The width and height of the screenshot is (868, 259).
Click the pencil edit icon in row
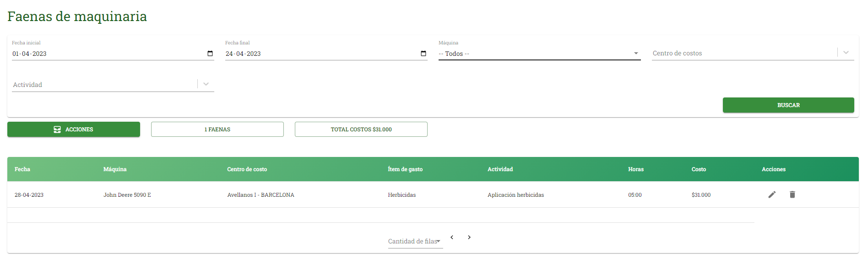(772, 194)
